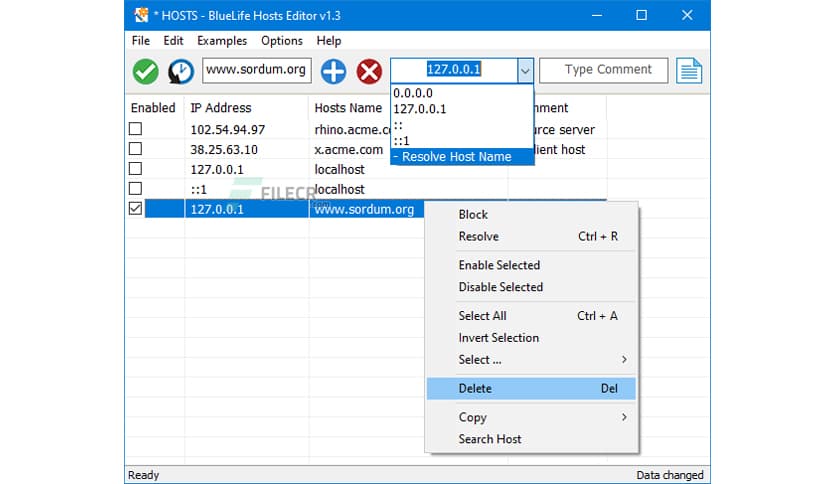The height and width of the screenshot is (484, 836).
Task: Toggle the checkbox for ::1 localhost row
Action: (x=135, y=189)
